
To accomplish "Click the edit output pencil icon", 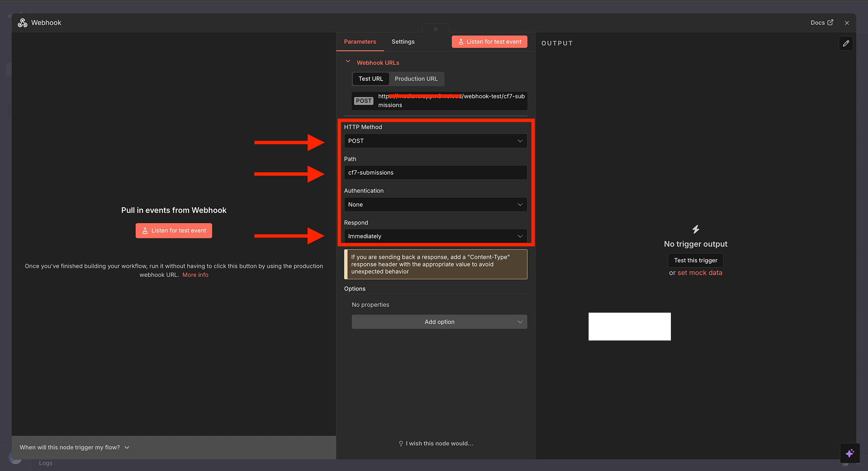I will click(846, 43).
